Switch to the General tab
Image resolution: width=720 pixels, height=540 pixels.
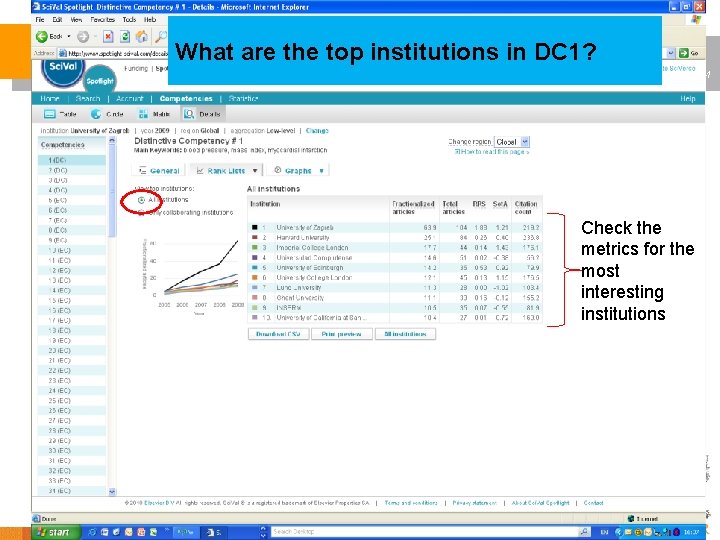[159, 171]
